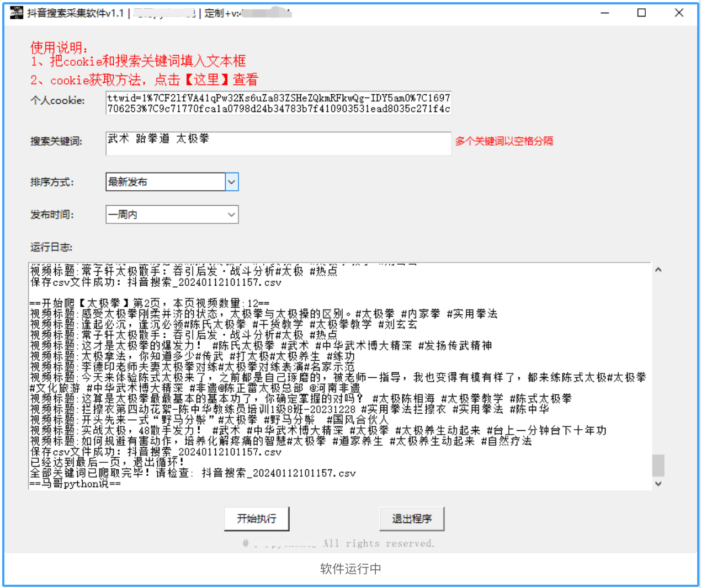Click the 退出程序 button
The width and height of the screenshot is (701, 588).
[412, 518]
